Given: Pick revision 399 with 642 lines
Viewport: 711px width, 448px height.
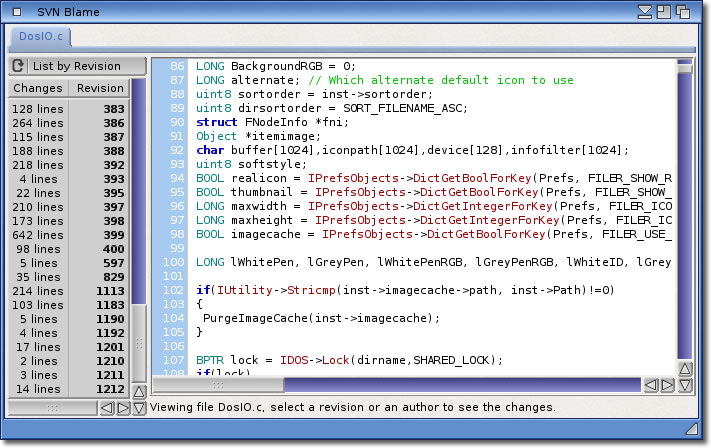Looking at the screenshot, I should tap(69, 234).
